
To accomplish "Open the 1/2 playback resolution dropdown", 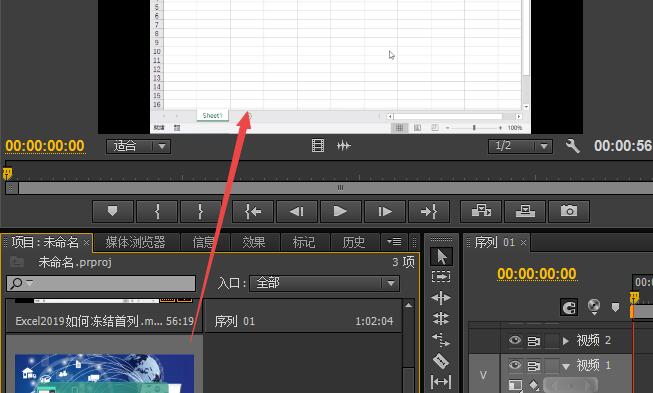I will [520, 146].
